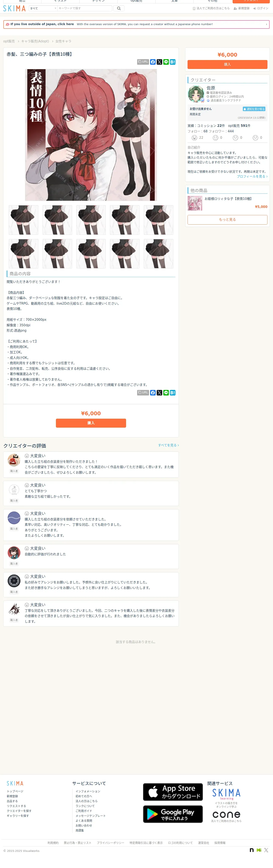Viewport: 273px width, 868px height.
Task: Click Hatena Bookmark B! icon below description
Action: pyautogui.click(x=173, y=392)
